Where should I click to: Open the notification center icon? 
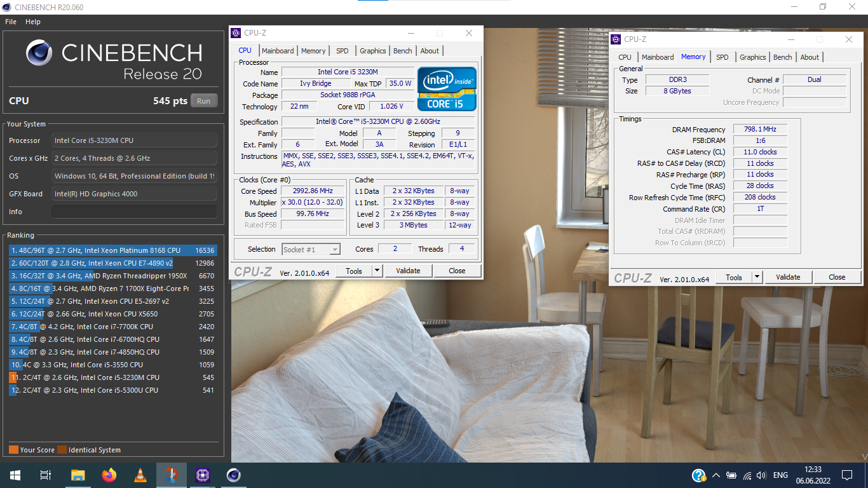click(x=846, y=475)
